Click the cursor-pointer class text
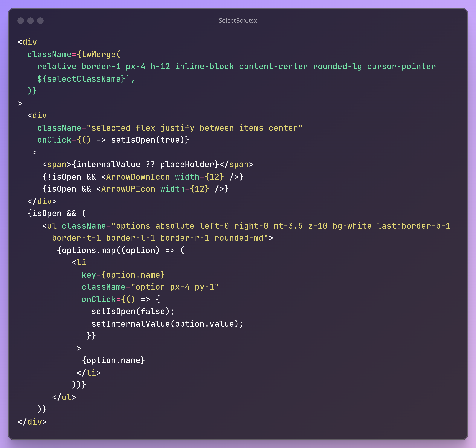This screenshot has width=476, height=448. point(401,67)
